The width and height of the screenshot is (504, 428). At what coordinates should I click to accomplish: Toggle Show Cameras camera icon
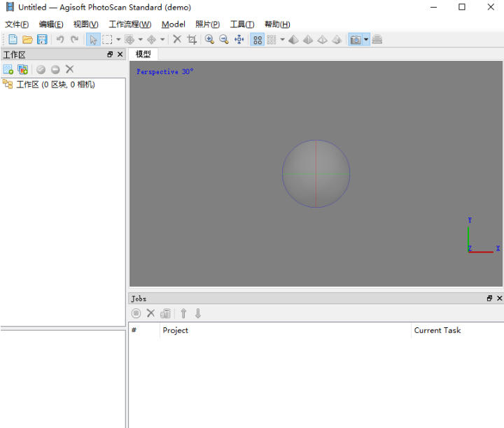pos(356,40)
